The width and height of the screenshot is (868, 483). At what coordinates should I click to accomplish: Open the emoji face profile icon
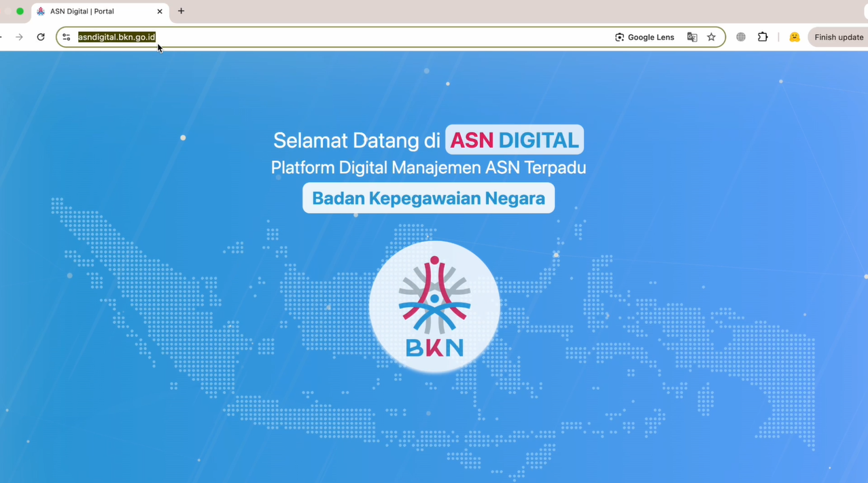tap(794, 37)
